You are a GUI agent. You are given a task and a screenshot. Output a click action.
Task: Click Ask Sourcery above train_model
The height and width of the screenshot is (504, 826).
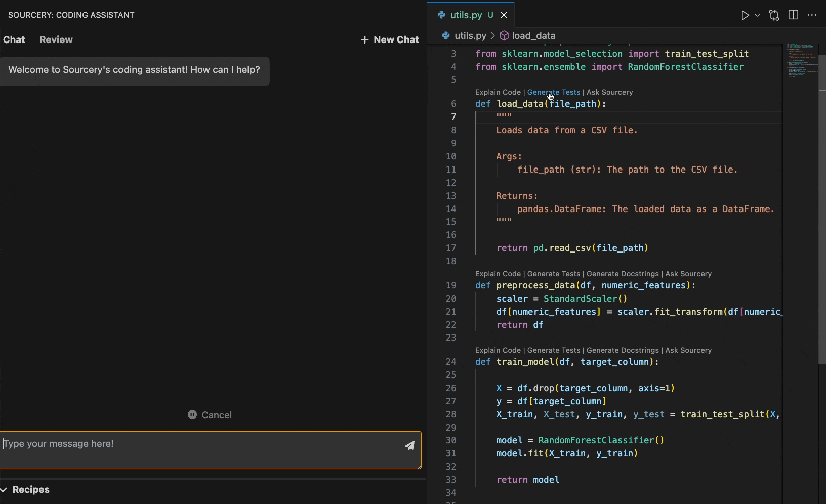688,350
